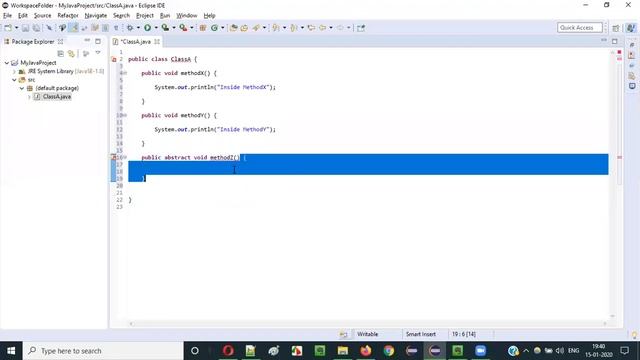This screenshot has width=640, height=360.
Task: Open the Debug button dropdown arrow
Action: 138,28
